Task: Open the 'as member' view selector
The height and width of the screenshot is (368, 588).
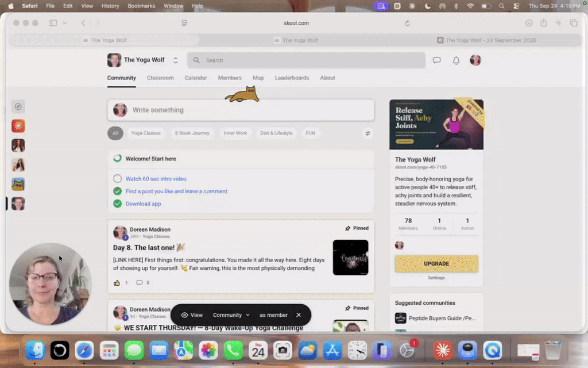Action: (273, 315)
